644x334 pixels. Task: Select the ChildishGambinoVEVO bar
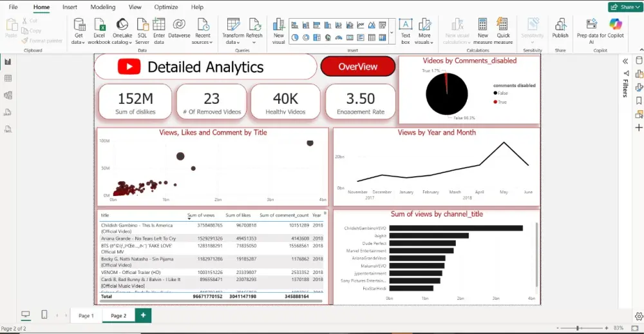[x=456, y=228]
